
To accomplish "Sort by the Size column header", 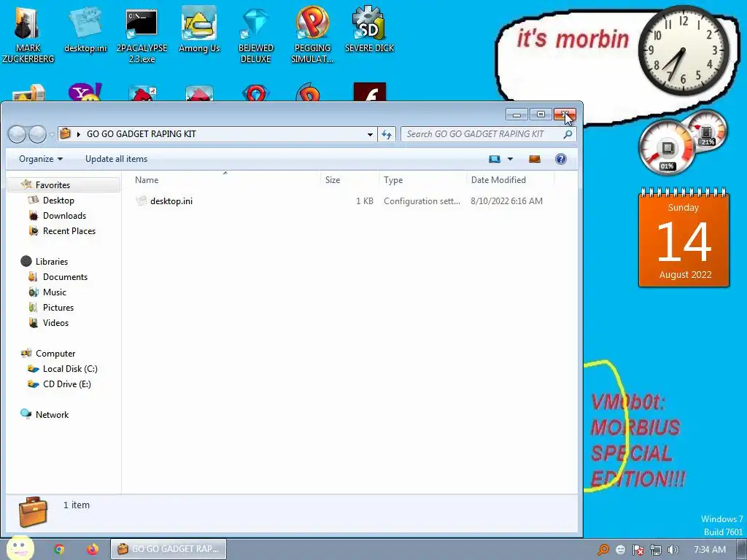I will (x=349, y=180).
